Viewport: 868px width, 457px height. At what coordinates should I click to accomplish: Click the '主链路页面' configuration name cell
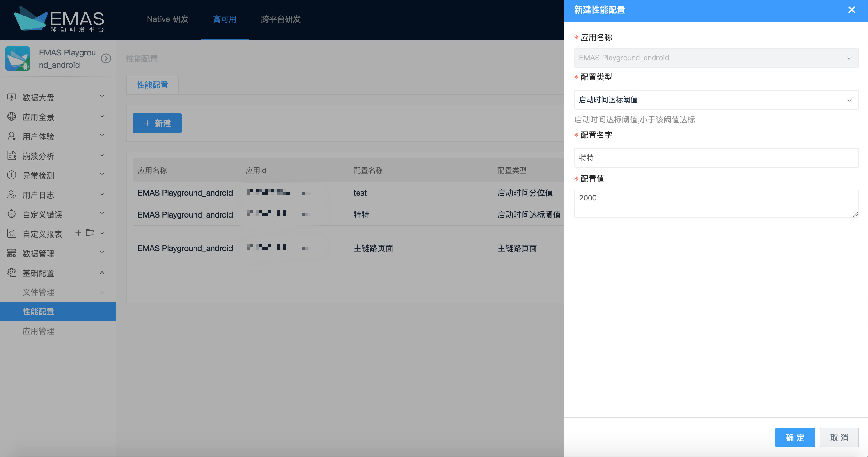[373, 248]
